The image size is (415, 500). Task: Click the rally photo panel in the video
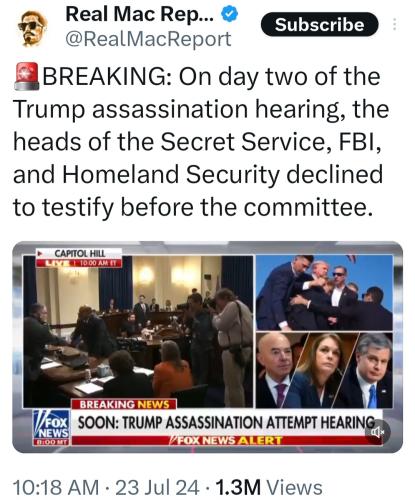coord(324,293)
